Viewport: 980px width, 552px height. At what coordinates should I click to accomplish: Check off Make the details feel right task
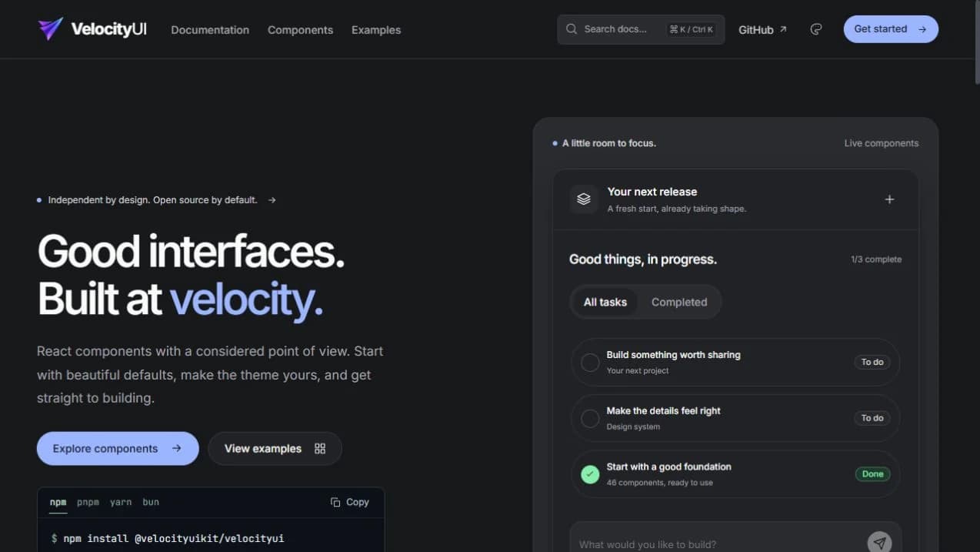pyautogui.click(x=590, y=418)
